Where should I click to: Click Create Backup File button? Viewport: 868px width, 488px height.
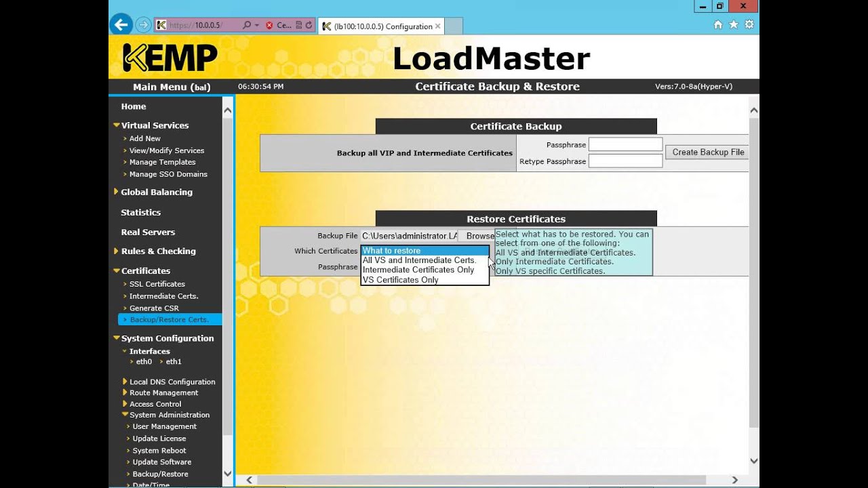tap(708, 152)
